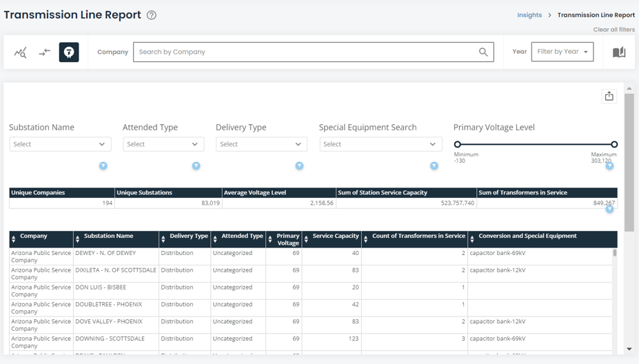Screen dimensions: 639x364
Task: Click filter badge under Delivery Type
Action: 300,166
